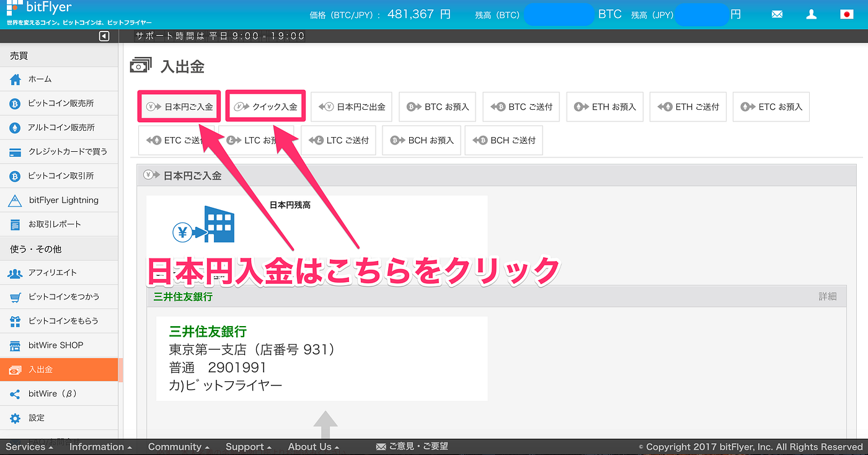Open アルトコイン販売所 menu item
This screenshot has height=455, width=868.
tap(59, 128)
